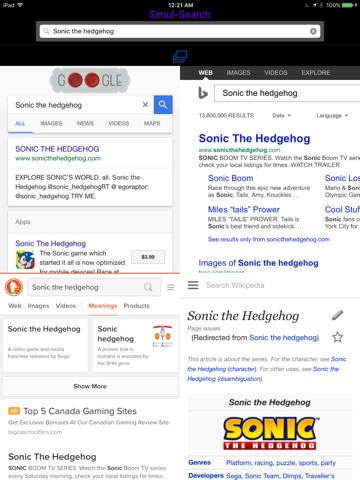Select DuckDuckGo Web tab
This screenshot has width=360, height=480.
click(15, 306)
